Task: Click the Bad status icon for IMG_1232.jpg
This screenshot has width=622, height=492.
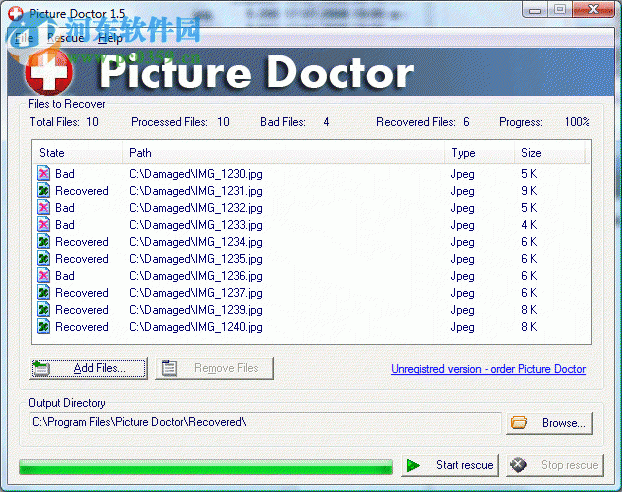Action: point(44,208)
